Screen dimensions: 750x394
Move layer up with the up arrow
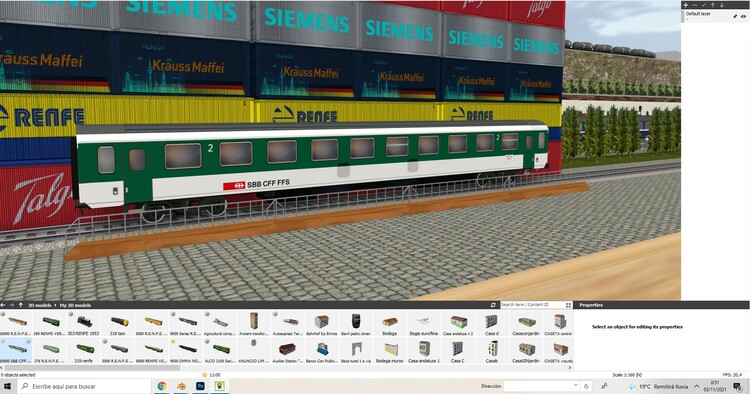(x=713, y=5)
